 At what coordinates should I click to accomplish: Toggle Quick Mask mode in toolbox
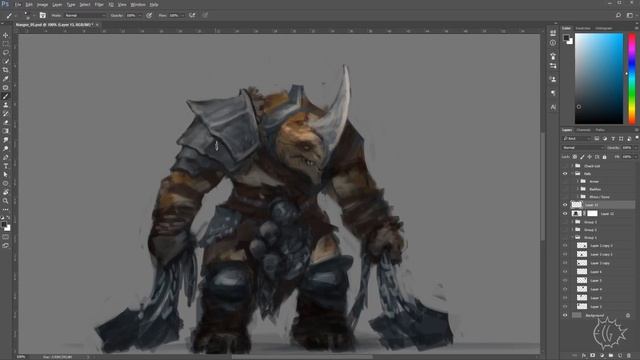click(x=5, y=238)
